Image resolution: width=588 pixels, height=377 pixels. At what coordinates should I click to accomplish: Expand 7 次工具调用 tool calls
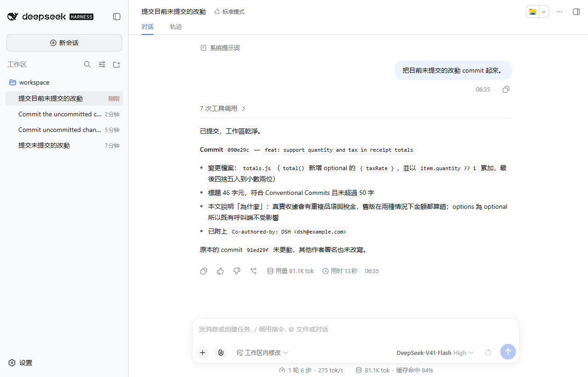coord(223,109)
